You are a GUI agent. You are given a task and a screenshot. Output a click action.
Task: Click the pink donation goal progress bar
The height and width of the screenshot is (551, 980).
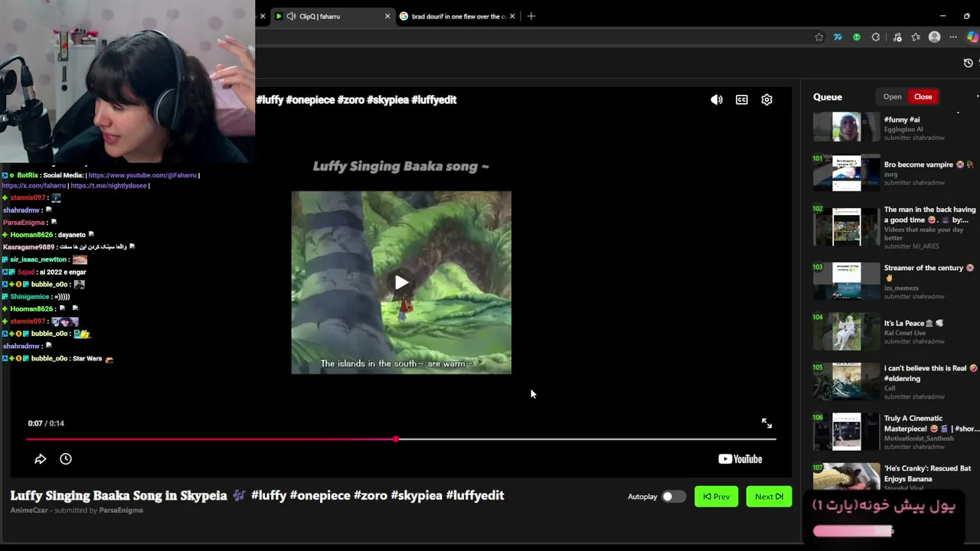[x=853, y=530]
